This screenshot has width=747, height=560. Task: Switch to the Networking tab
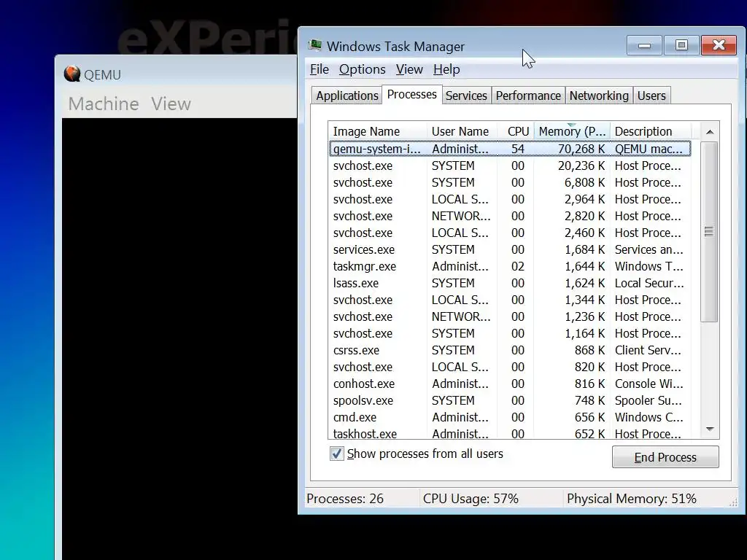tap(599, 96)
